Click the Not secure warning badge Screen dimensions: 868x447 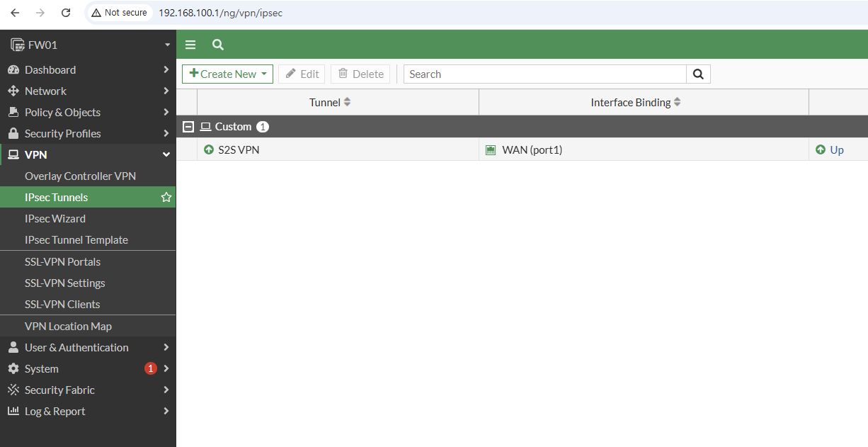(x=119, y=13)
